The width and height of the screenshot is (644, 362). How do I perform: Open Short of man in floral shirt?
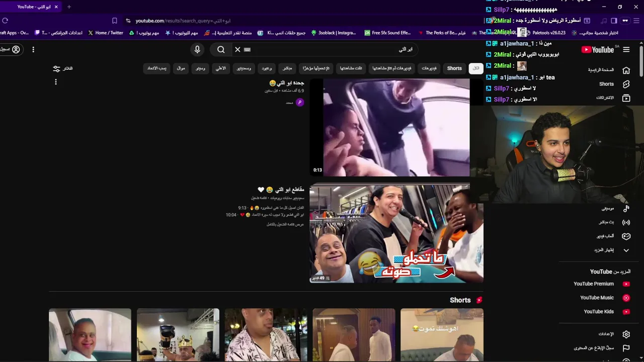tap(266, 335)
